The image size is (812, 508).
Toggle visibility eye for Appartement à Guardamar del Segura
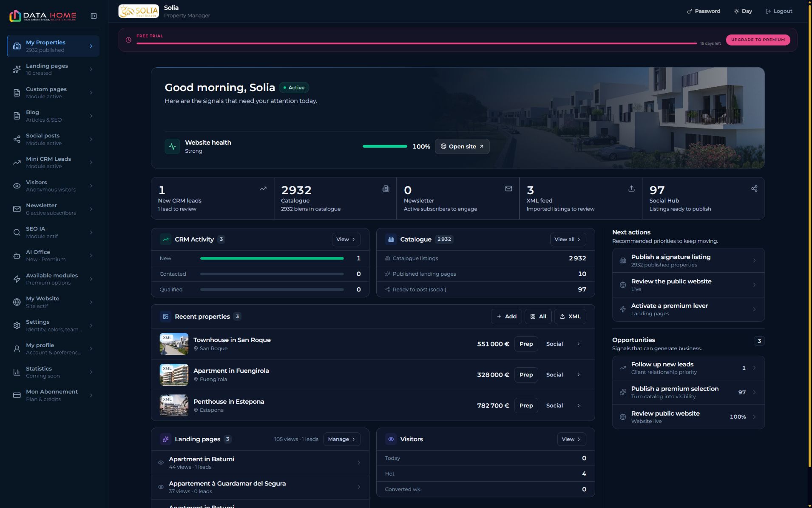pos(161,487)
